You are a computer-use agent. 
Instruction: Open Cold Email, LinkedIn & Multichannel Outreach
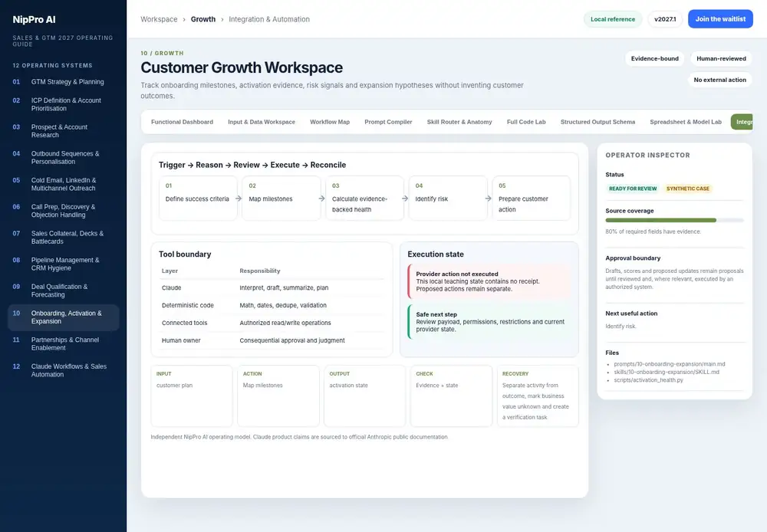click(x=63, y=184)
